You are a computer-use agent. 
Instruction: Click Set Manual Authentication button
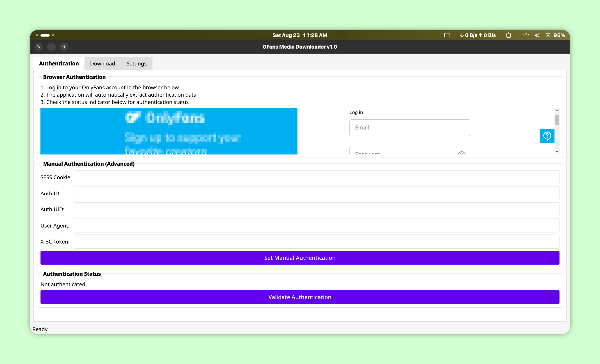pos(300,258)
